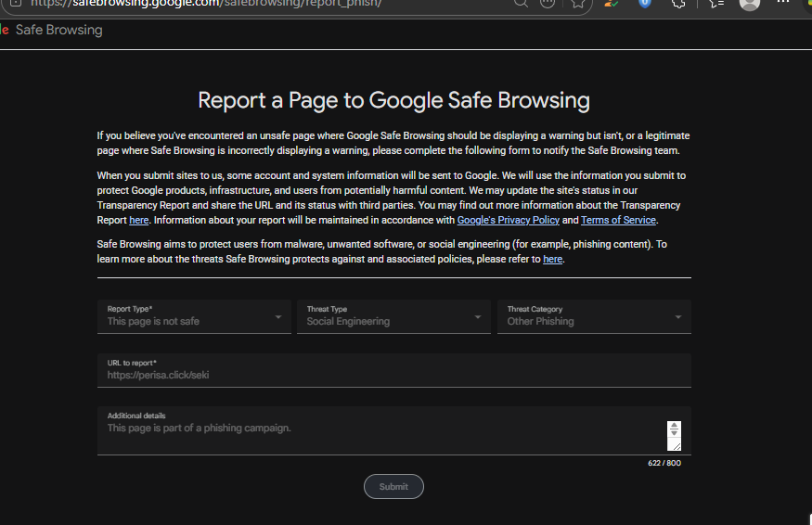
Task: Open the Transparency Report 'here' link
Action: coord(139,220)
